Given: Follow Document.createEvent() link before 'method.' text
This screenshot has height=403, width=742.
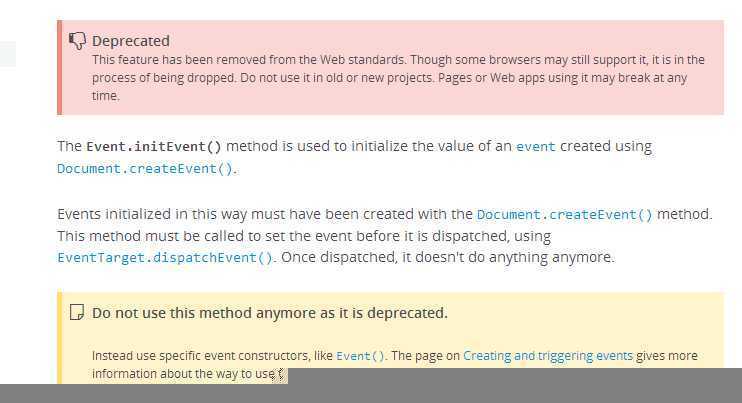Looking at the screenshot, I should click(565, 215).
